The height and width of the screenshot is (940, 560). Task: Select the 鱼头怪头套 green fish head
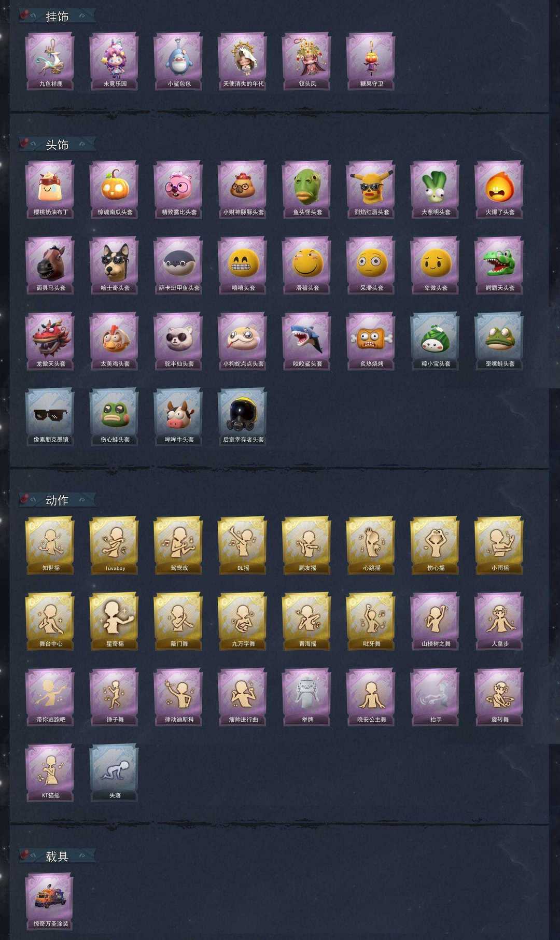(x=307, y=189)
